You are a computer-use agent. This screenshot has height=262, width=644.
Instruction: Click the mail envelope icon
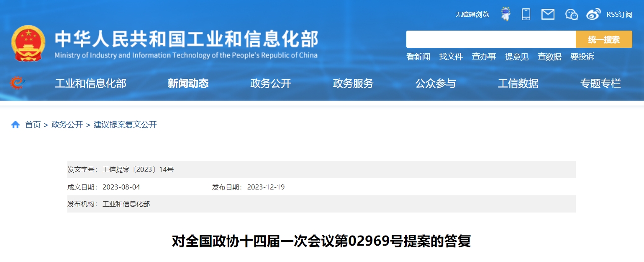(x=548, y=13)
